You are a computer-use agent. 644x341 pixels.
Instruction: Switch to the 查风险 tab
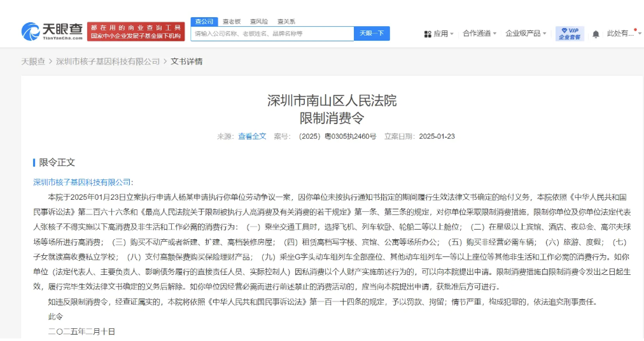click(259, 22)
